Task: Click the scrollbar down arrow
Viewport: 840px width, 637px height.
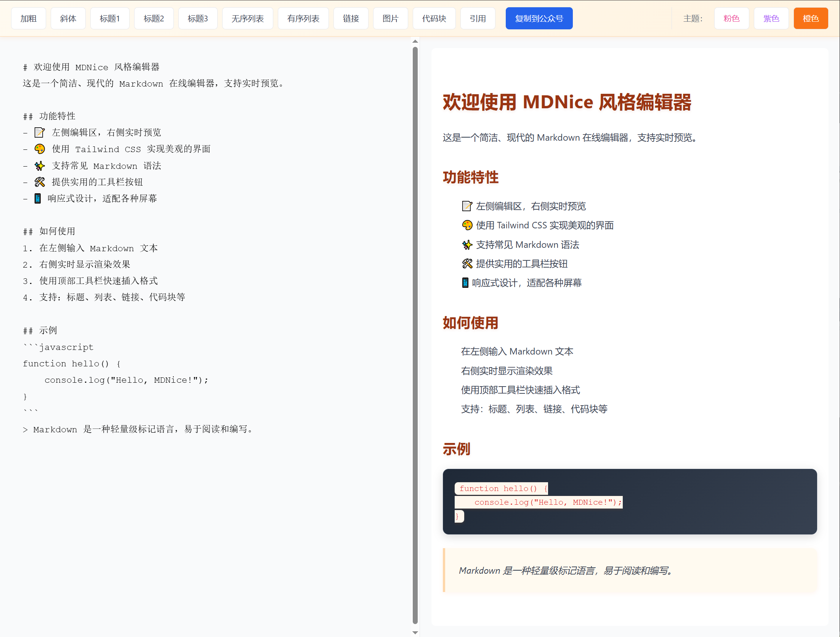Action: tap(415, 633)
